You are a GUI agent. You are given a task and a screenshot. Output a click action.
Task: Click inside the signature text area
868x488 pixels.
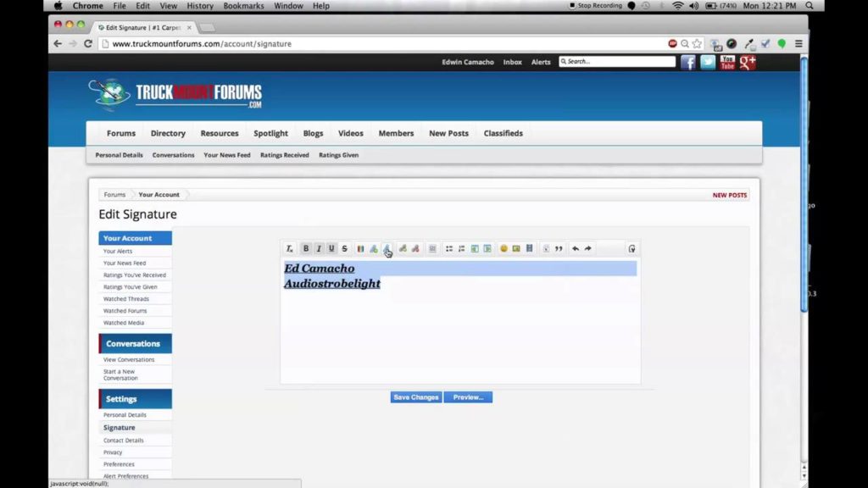[x=460, y=321]
